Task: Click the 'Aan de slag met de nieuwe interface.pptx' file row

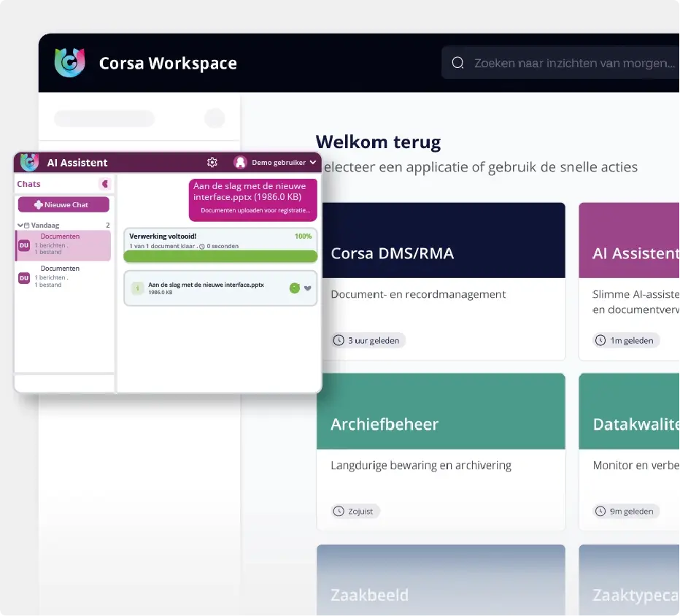Action: [x=220, y=288]
